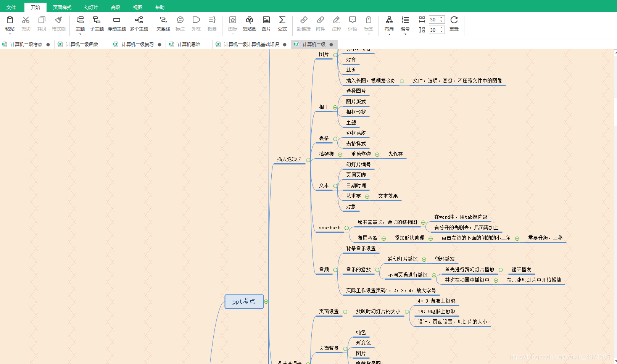
Task: Switch to 计算机二级函数 document tab
Action: point(82,45)
